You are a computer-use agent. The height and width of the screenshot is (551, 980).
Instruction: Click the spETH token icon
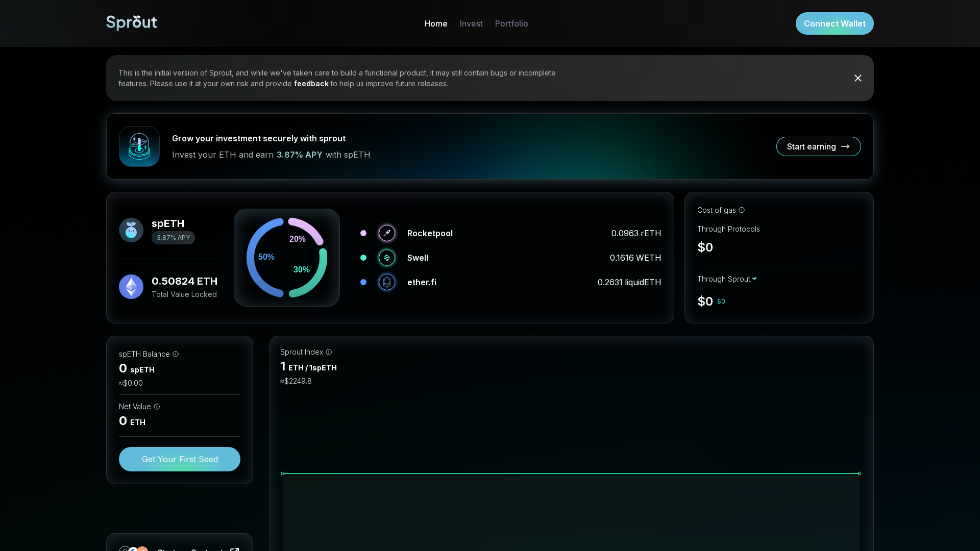click(x=131, y=230)
